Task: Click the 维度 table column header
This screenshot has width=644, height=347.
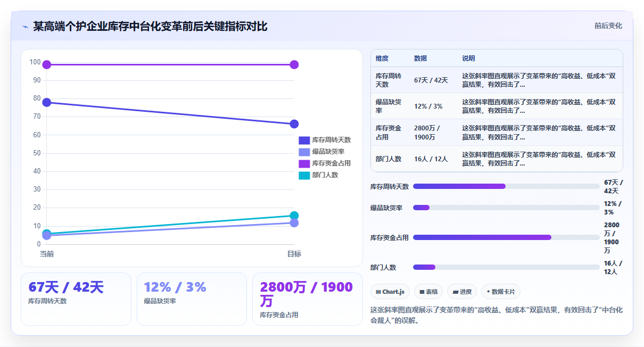Action: pyautogui.click(x=382, y=59)
